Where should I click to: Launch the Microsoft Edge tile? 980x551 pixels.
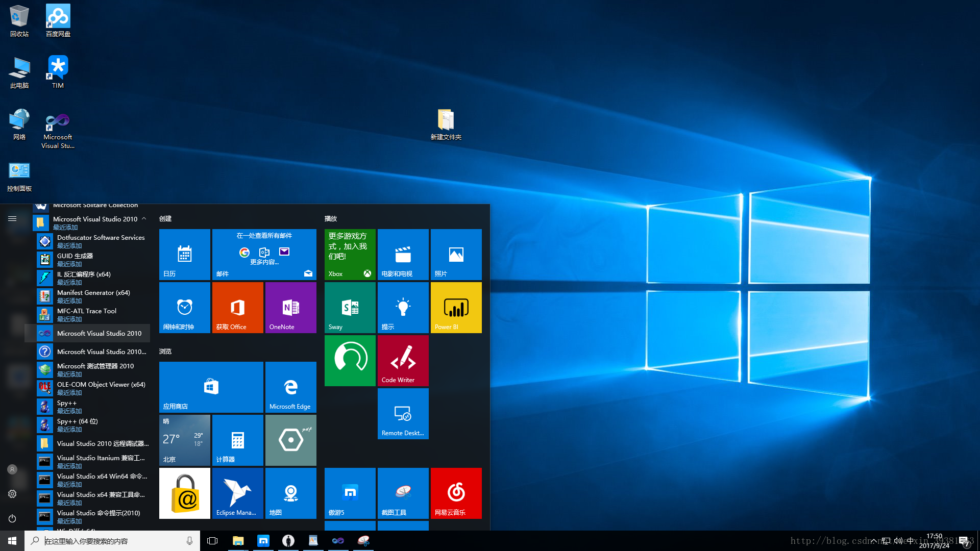[291, 387]
